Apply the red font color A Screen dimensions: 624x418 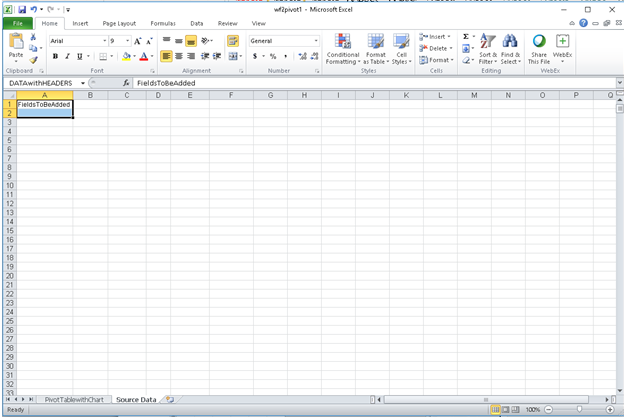[x=144, y=57]
